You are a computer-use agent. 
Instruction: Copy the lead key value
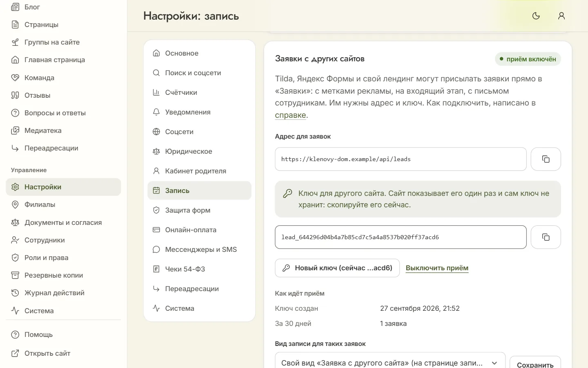546,237
